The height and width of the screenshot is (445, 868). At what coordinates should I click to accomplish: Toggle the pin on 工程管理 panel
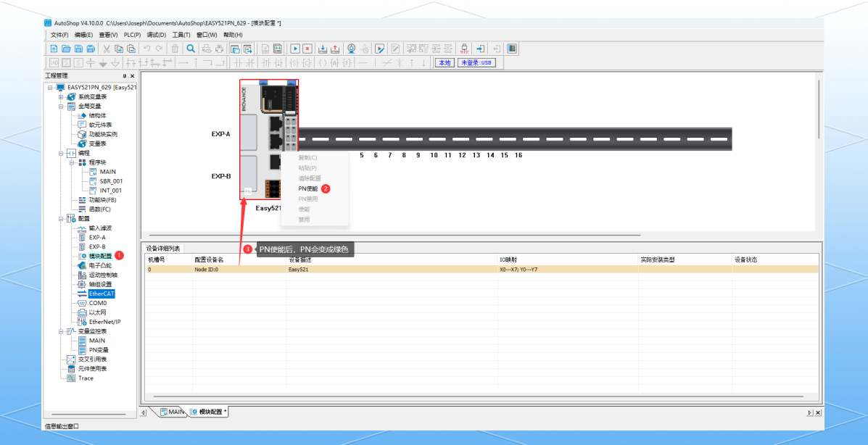124,75
